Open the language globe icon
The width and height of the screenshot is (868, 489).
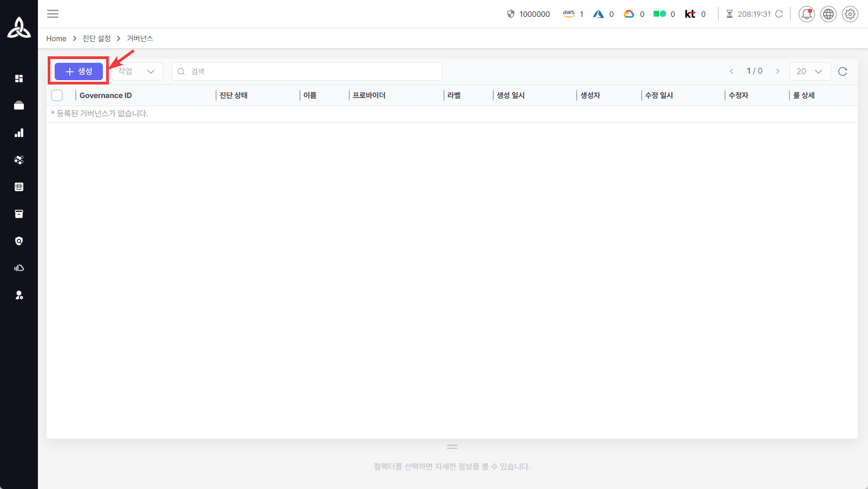828,14
